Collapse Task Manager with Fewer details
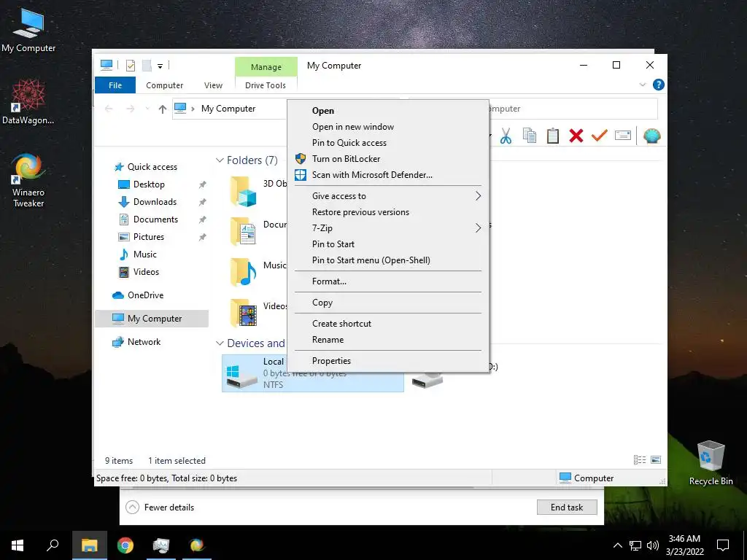Screen dimensions: 747x560 (x=160, y=507)
